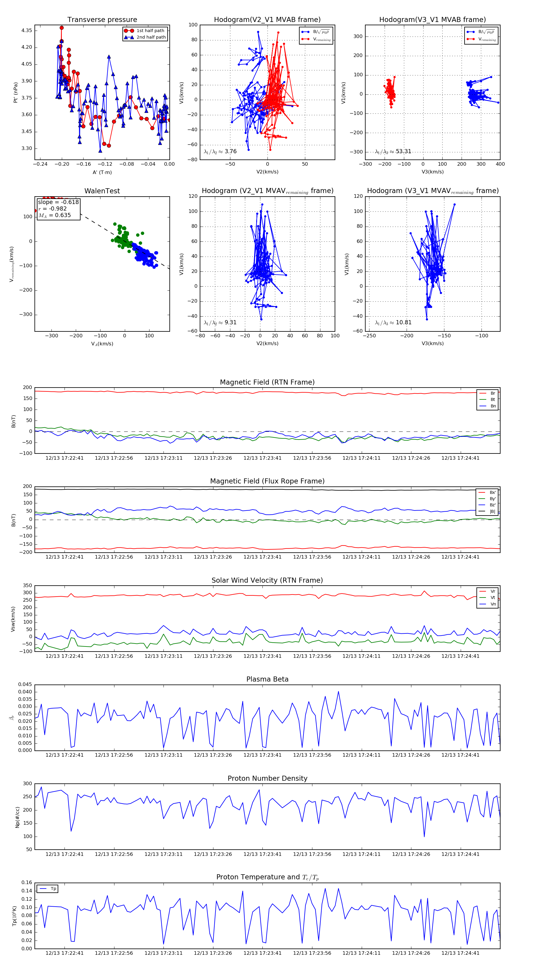Screen dimensions: 535x980
Task: Click 'Proton Number Density' plot title
Action: tap(267, 778)
